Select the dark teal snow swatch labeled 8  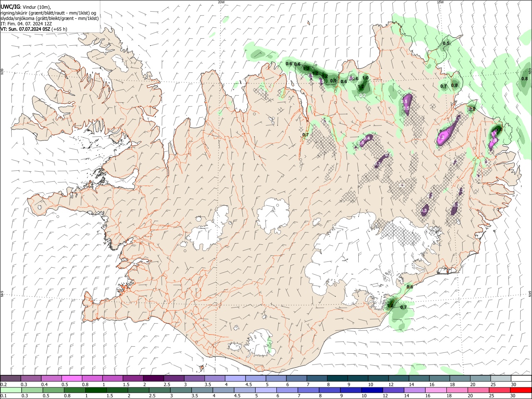coord(337,379)
